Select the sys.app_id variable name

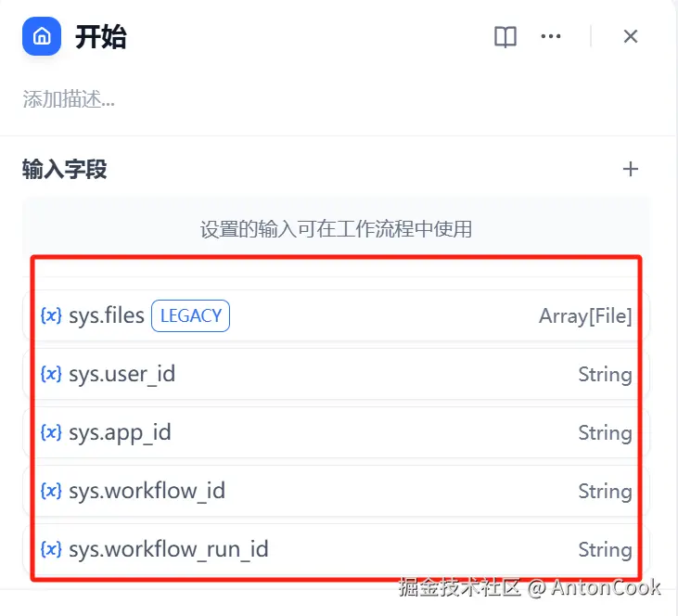pyautogui.click(x=120, y=433)
